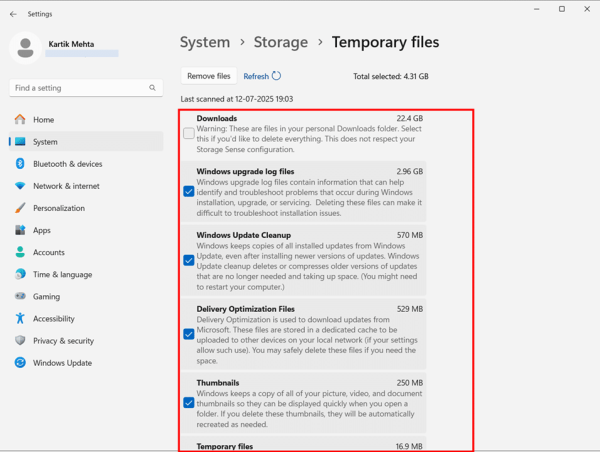This screenshot has height=452, width=600.
Task: Open Accessibility label
Action: pos(54,319)
